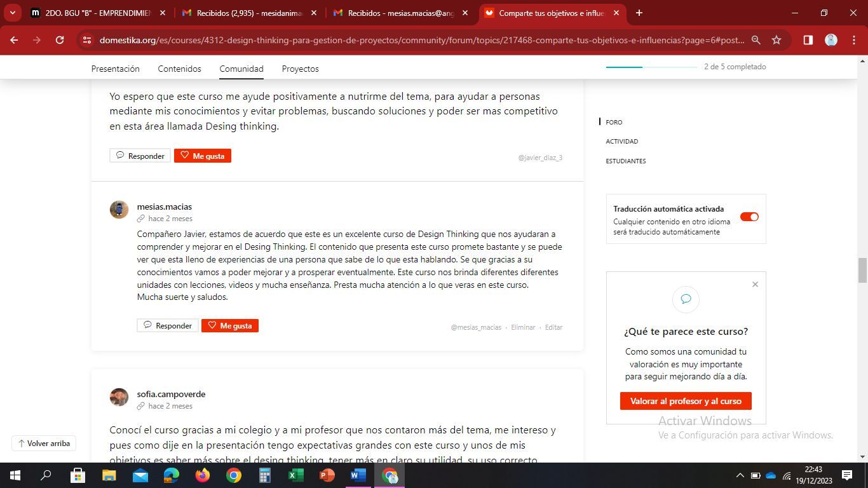The width and height of the screenshot is (868, 488).
Task: Click the course progress bar
Action: click(x=651, y=67)
